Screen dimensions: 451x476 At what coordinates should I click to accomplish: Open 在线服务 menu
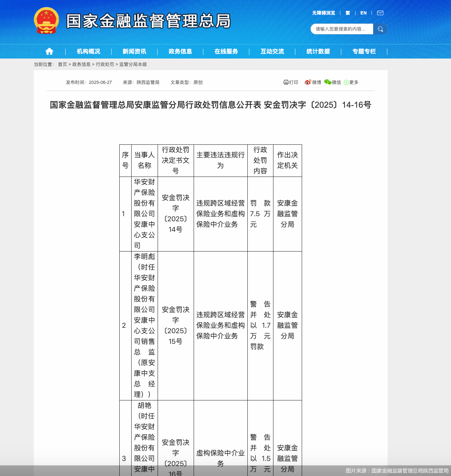point(226,51)
